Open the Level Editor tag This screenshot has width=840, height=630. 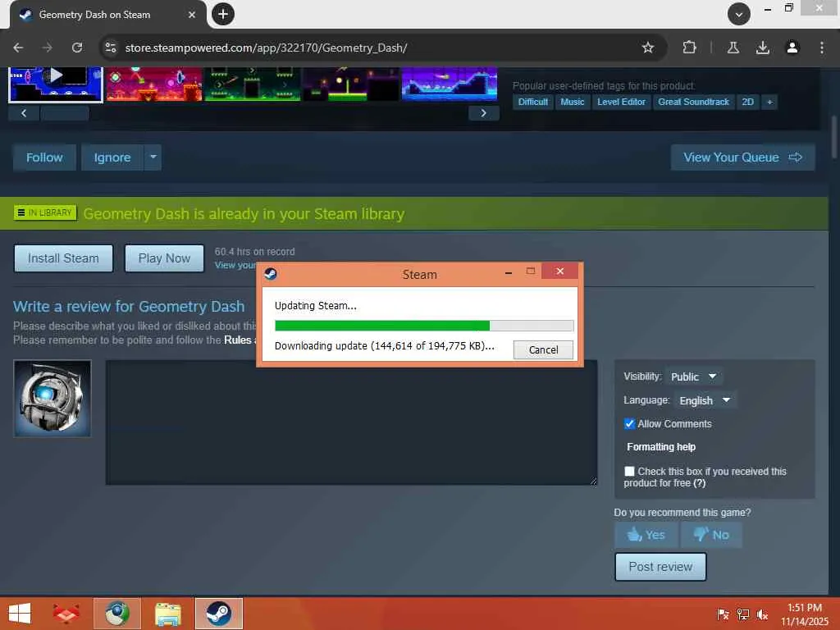tap(621, 102)
